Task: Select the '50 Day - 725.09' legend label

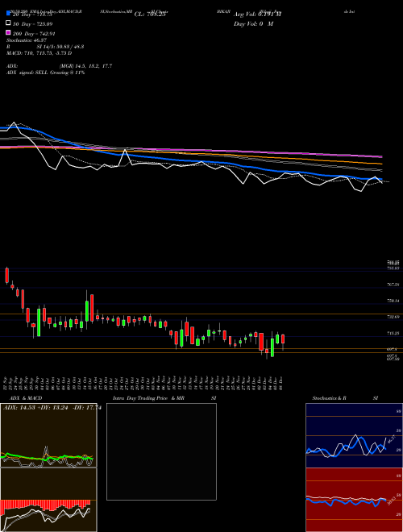Action: 33,24
